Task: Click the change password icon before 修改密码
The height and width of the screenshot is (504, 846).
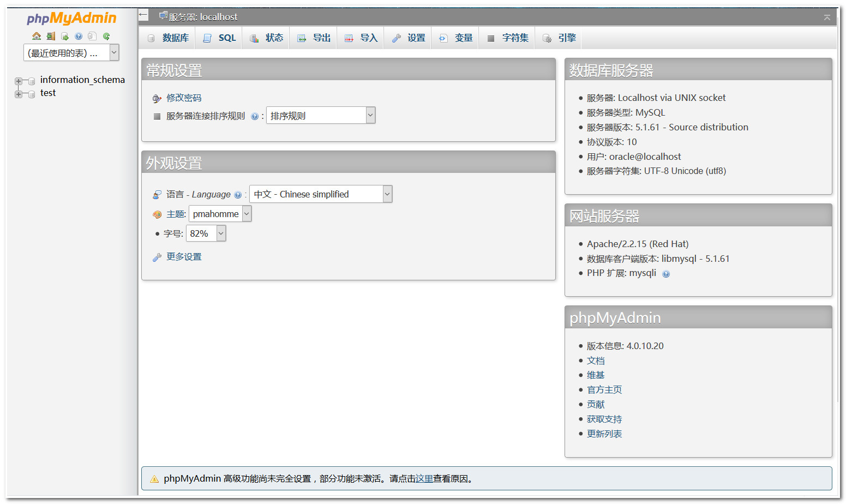Action: (157, 98)
